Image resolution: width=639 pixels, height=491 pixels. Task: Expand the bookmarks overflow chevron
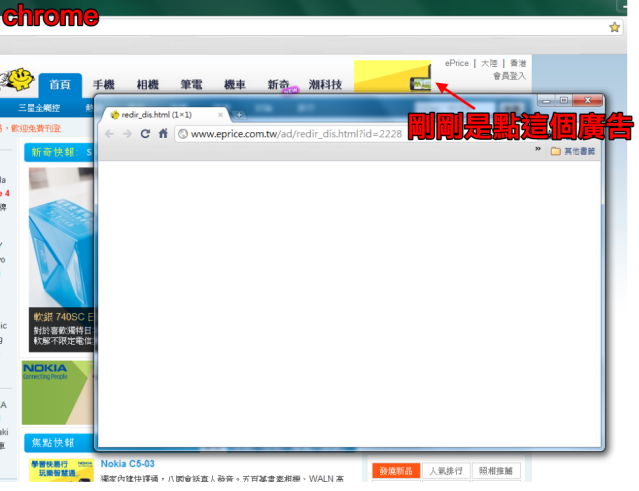tap(538, 149)
